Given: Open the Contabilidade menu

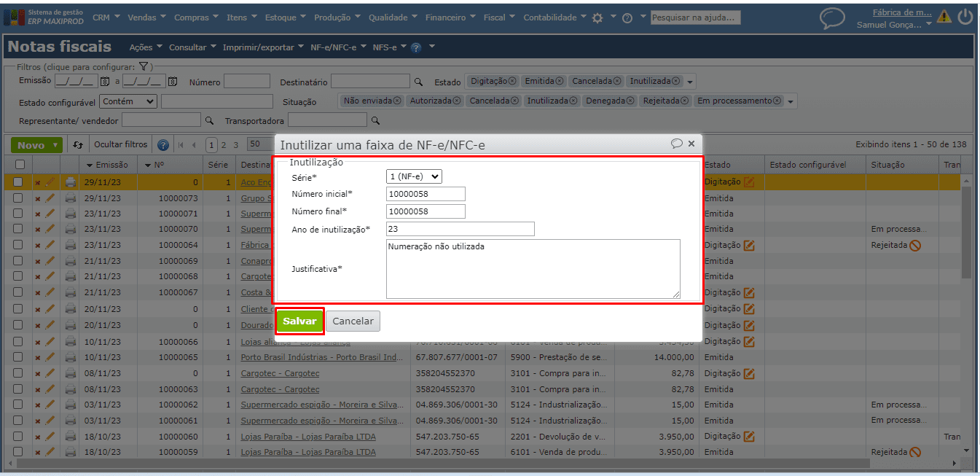Looking at the screenshot, I should [x=555, y=17].
